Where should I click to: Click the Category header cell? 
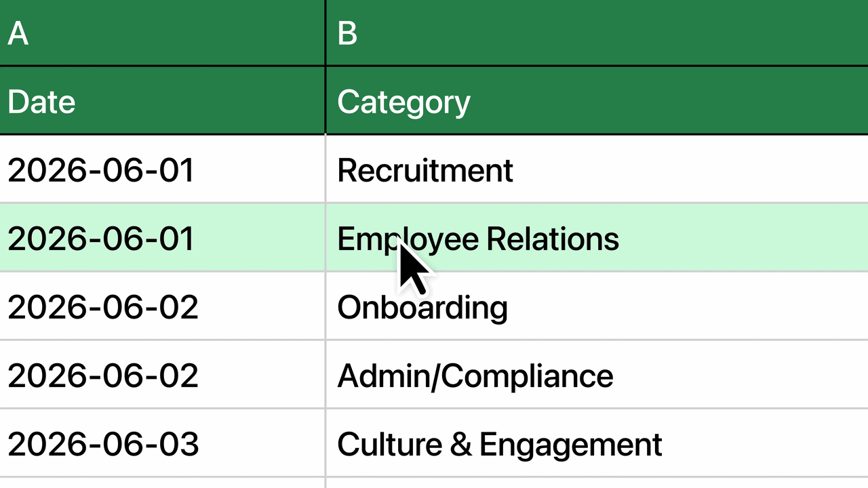[597, 101]
